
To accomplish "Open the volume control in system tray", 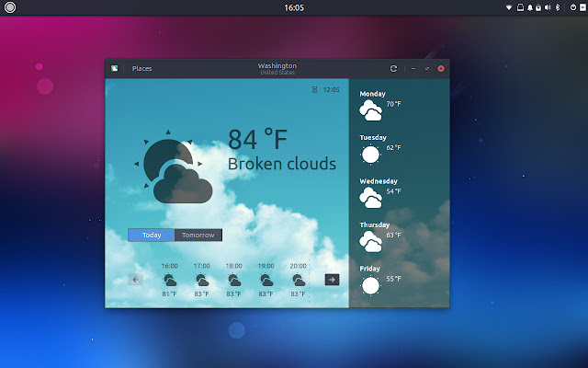I will pyautogui.click(x=548, y=7).
